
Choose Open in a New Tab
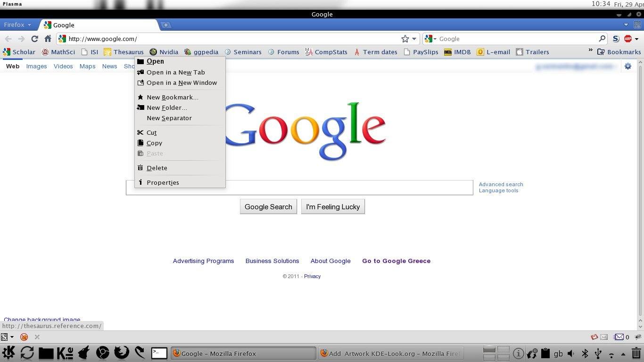pyautogui.click(x=180, y=72)
